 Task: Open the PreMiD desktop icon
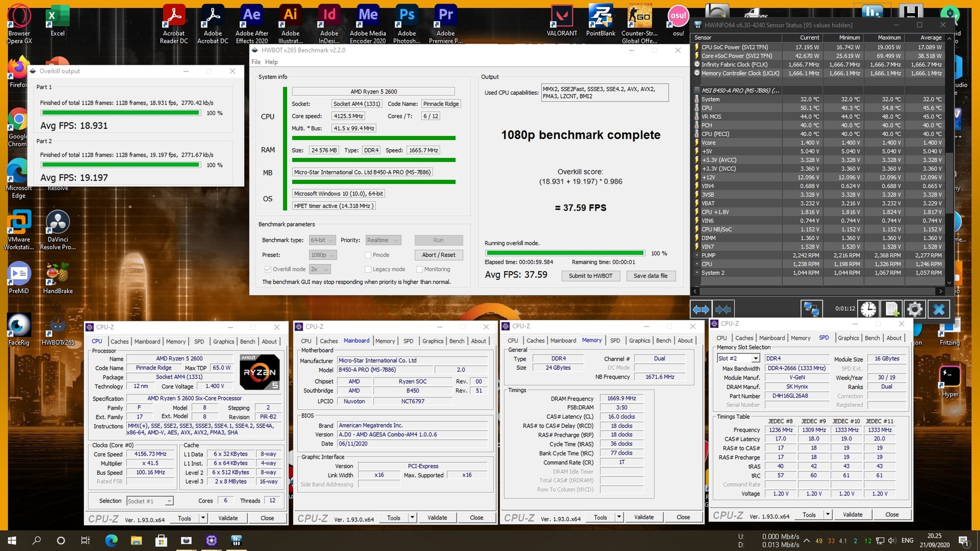19,278
